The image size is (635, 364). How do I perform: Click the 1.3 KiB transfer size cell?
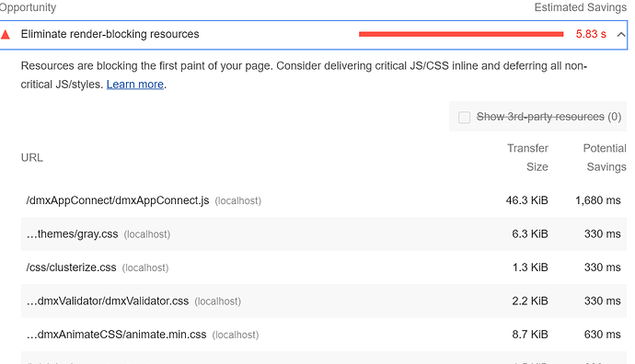pyautogui.click(x=530, y=267)
